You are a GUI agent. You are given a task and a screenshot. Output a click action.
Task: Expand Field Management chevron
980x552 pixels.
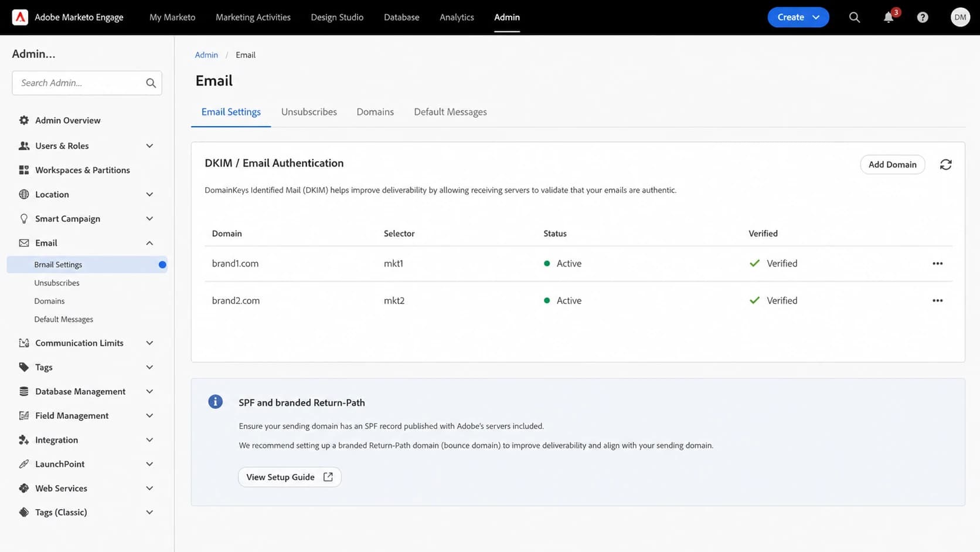click(x=149, y=416)
